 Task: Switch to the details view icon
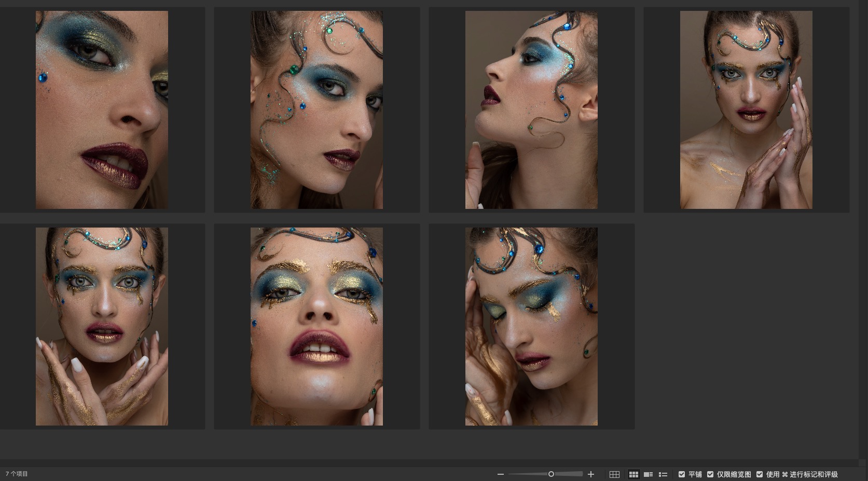click(x=648, y=474)
